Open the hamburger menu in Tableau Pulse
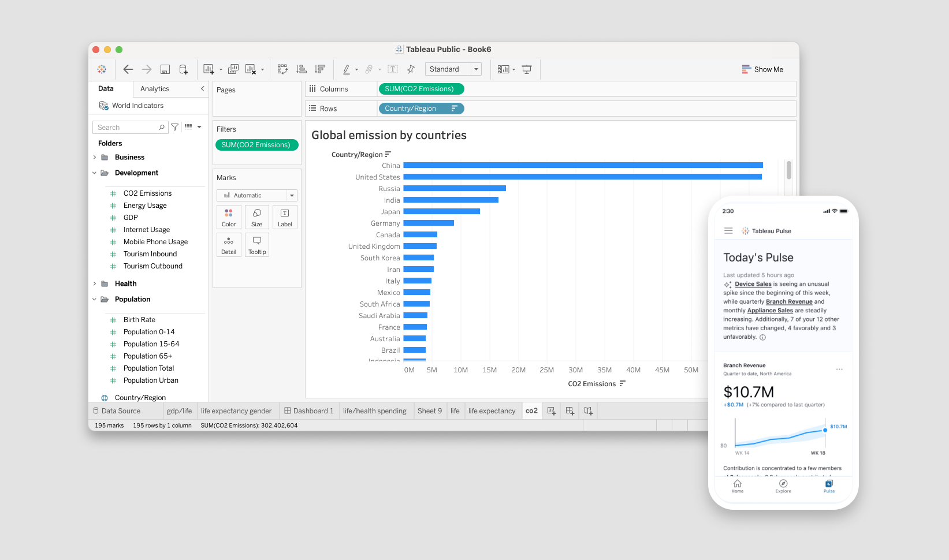The height and width of the screenshot is (560, 949). [x=728, y=231]
